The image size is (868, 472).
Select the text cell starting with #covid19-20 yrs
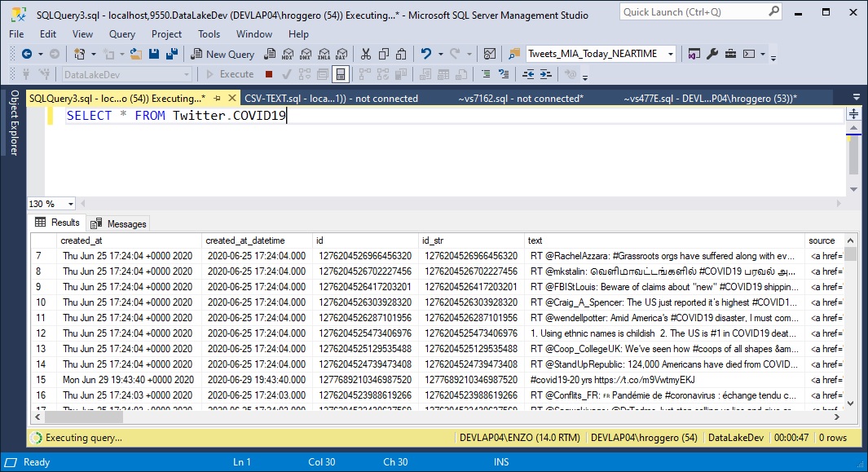(664, 380)
